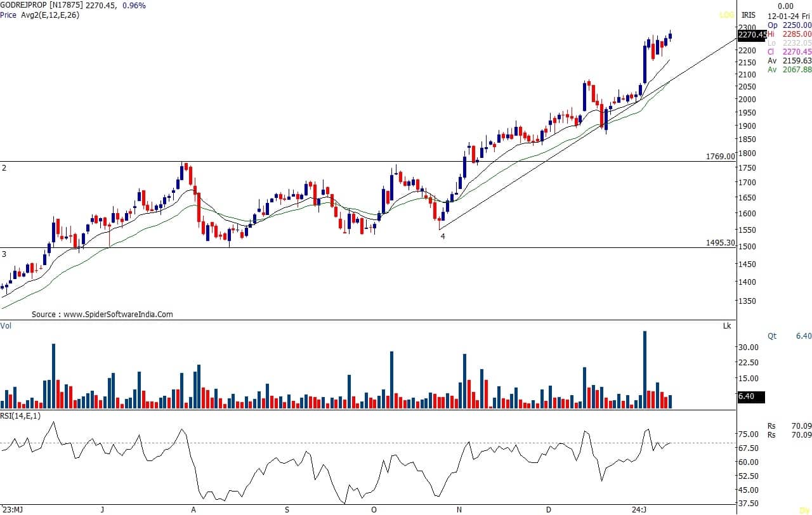The width and height of the screenshot is (812, 515).
Task: Click the tallest volume bar in the chart
Action: [x=645, y=369]
